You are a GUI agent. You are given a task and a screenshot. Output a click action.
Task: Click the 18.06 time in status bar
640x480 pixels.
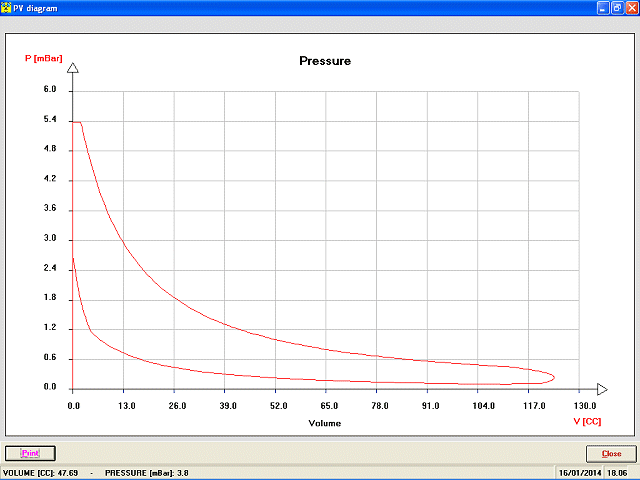617,473
